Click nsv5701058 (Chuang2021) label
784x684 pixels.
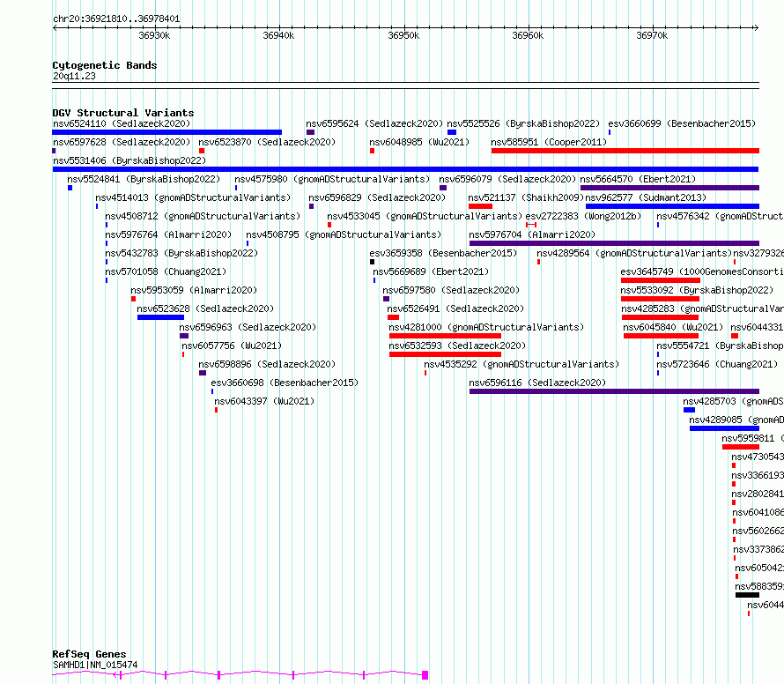point(166,271)
